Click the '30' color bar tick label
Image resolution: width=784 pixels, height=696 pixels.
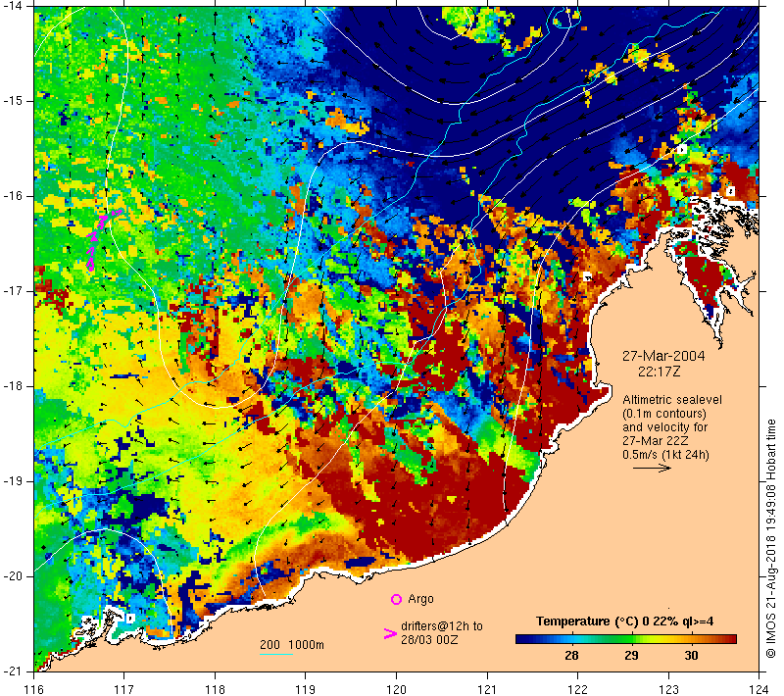pyautogui.click(x=691, y=656)
